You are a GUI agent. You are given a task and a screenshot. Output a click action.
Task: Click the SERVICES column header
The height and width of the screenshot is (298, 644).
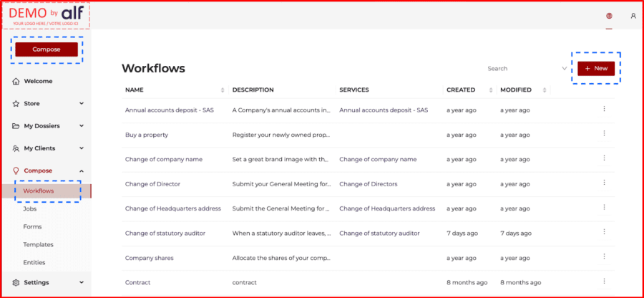pyautogui.click(x=354, y=90)
